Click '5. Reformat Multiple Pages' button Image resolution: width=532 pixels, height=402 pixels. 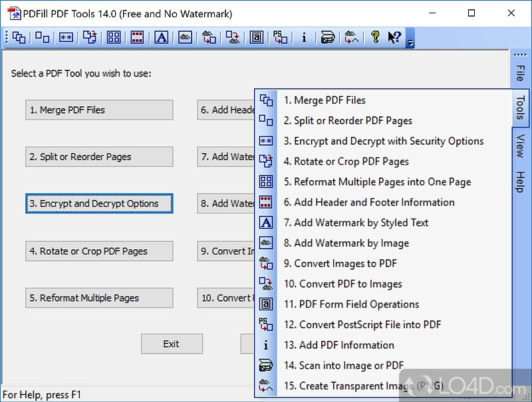tap(99, 298)
